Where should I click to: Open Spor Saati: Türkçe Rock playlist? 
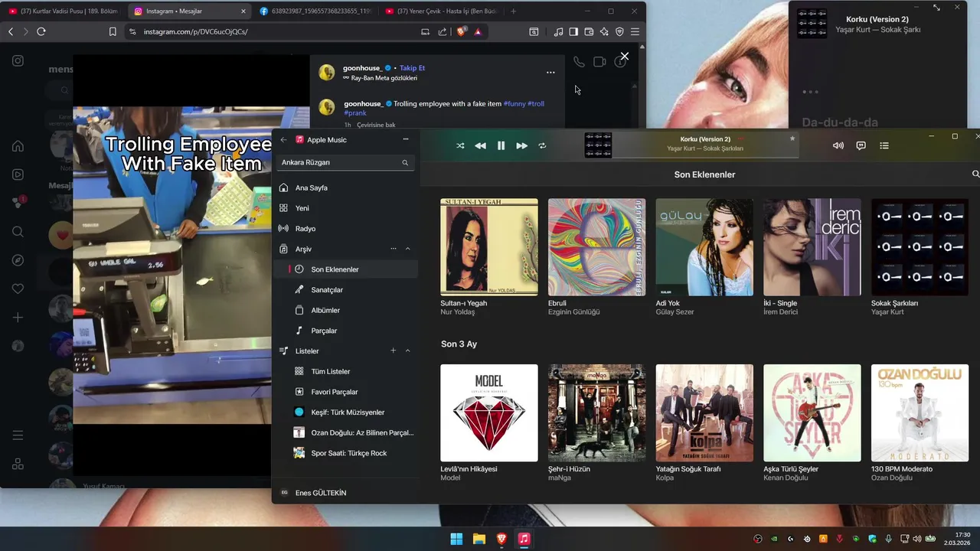[x=345, y=453]
